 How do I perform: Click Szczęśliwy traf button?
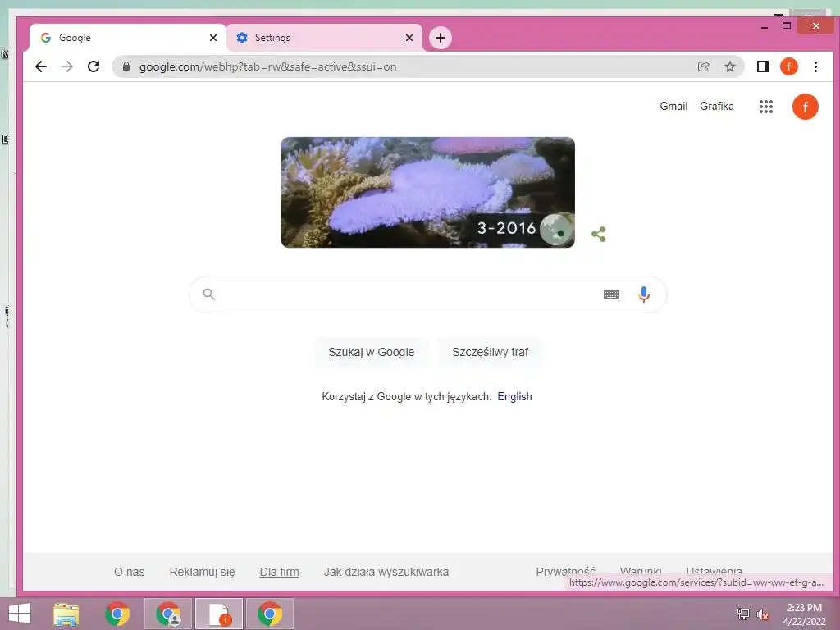pos(491,352)
